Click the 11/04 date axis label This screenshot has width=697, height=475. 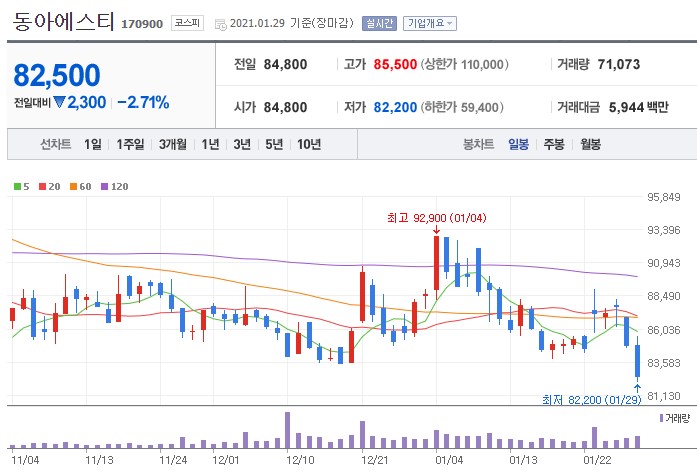pyautogui.click(x=25, y=459)
